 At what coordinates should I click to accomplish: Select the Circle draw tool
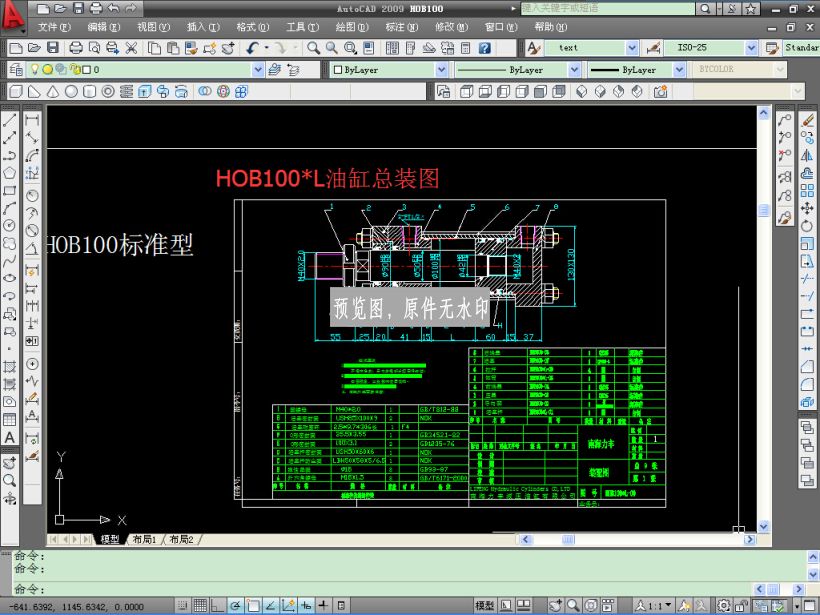pyautogui.click(x=10, y=225)
